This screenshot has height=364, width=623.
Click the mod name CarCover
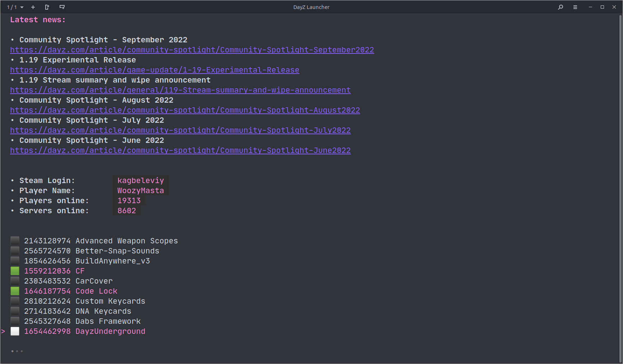[94, 281]
